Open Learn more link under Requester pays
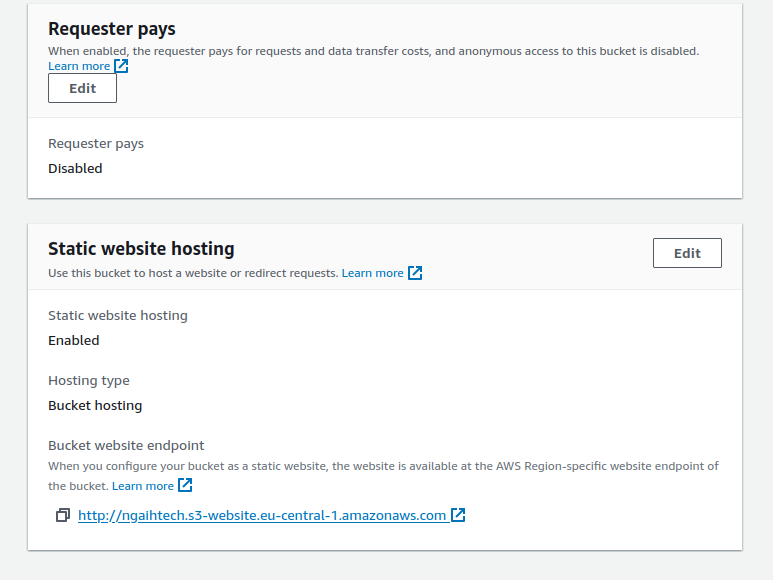 [79, 66]
